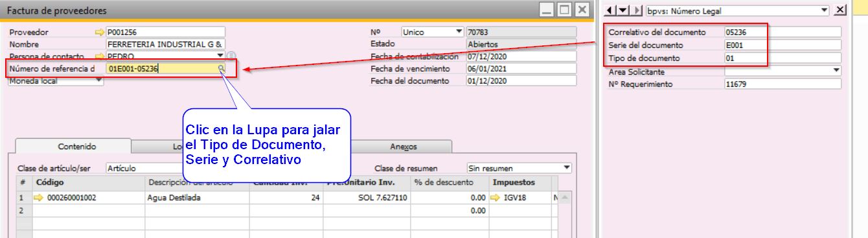Follow the yellow link arrow beside Persona de contacto

(x=99, y=56)
